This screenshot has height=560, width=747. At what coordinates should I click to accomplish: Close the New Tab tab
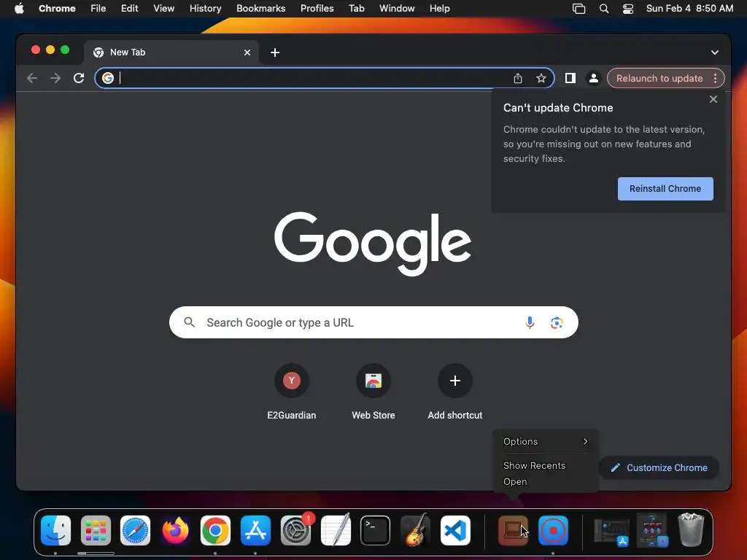tap(247, 52)
